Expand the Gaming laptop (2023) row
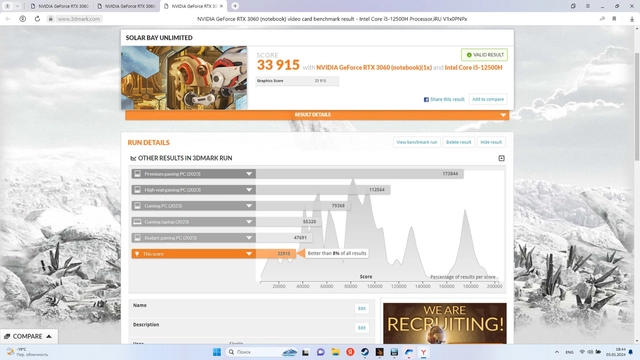The height and width of the screenshot is (360, 640). pos(193,222)
